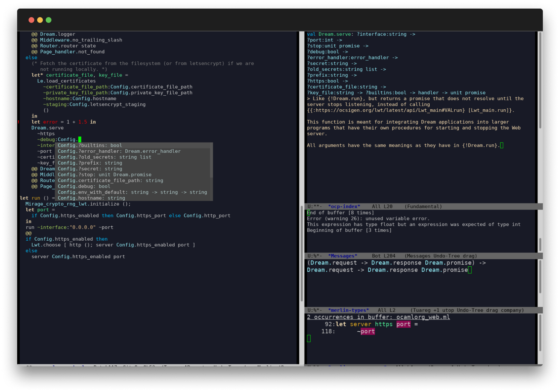The image size is (560, 392).
Task: Click "(Messages Undo-Tree drag)" mode list
Action: 441,256
